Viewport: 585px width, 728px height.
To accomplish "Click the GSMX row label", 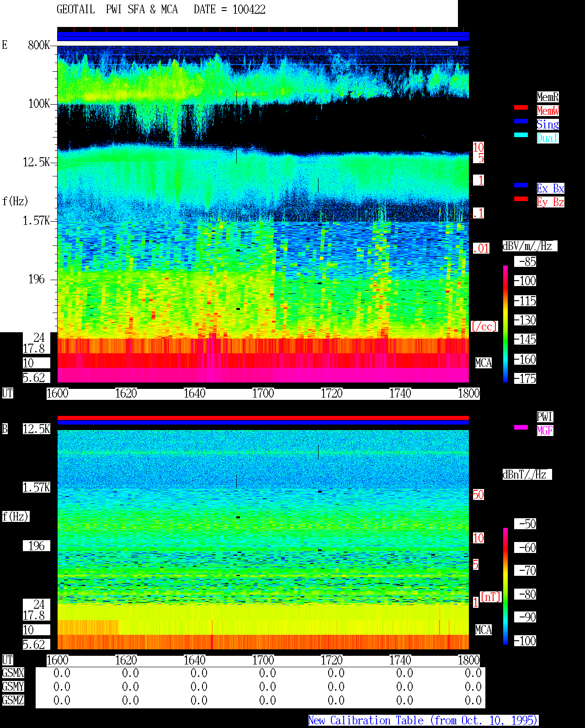I will [13, 673].
